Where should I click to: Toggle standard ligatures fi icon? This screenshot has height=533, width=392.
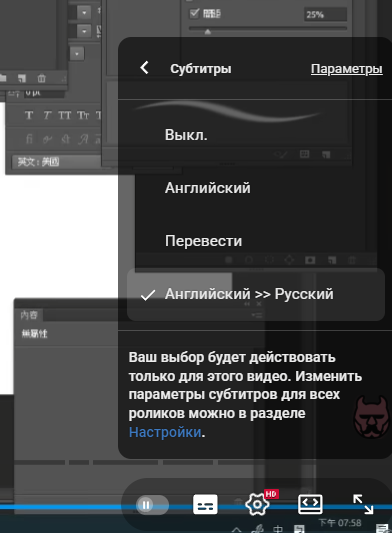[x=29, y=139]
